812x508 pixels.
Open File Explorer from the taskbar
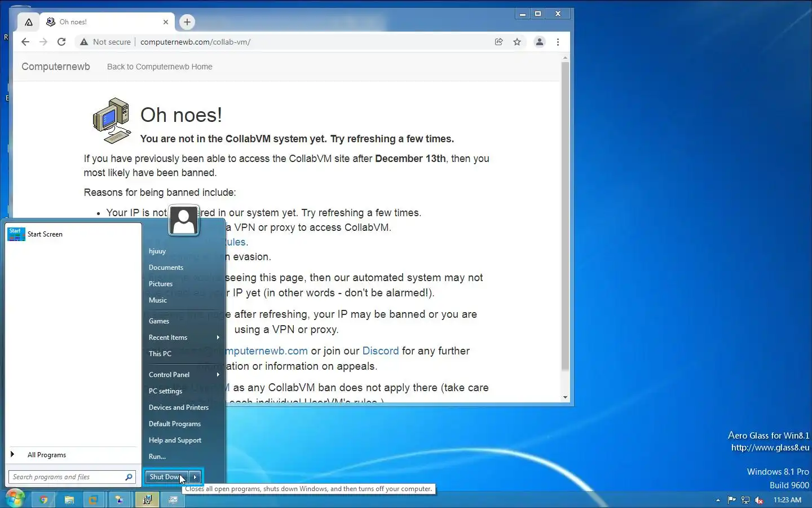coord(69,500)
